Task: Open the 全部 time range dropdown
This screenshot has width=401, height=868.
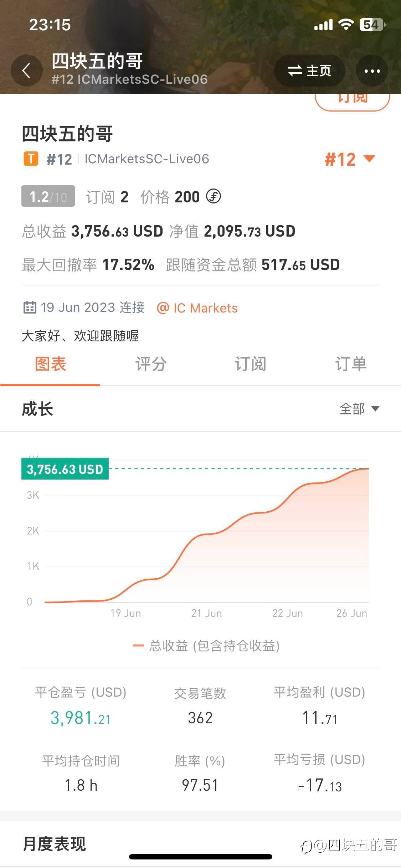Action: pos(359,409)
